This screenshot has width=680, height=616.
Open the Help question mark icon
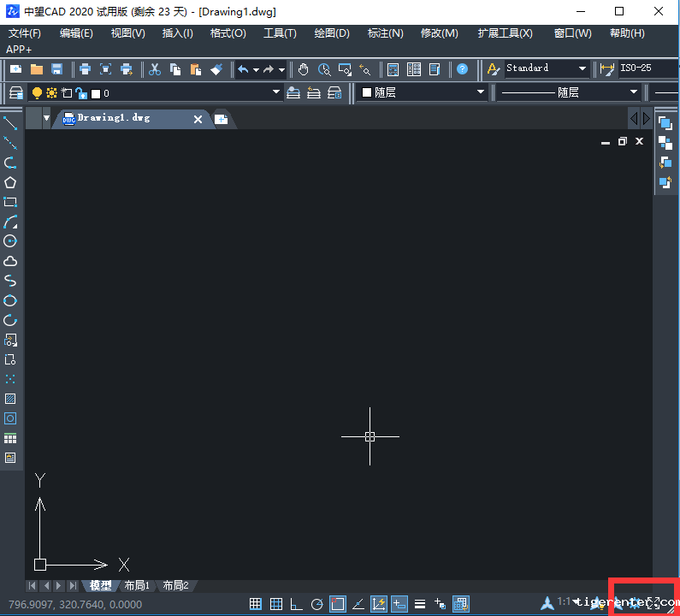click(x=462, y=69)
